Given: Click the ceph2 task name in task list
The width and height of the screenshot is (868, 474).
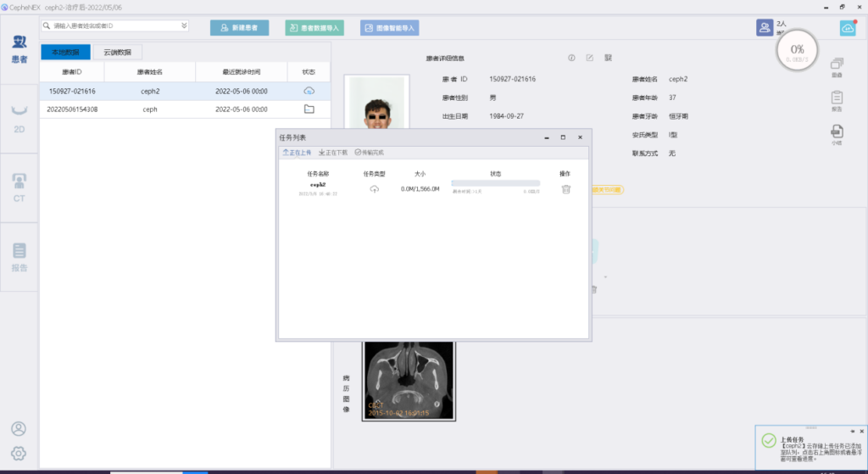Looking at the screenshot, I should [318, 184].
